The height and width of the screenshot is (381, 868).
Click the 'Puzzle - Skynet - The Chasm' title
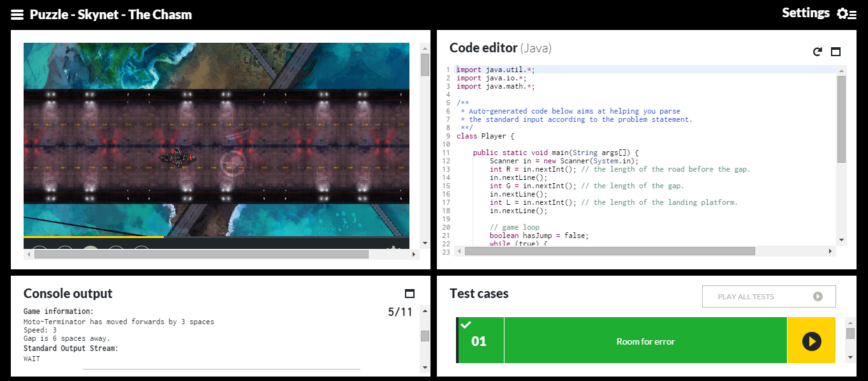111,14
